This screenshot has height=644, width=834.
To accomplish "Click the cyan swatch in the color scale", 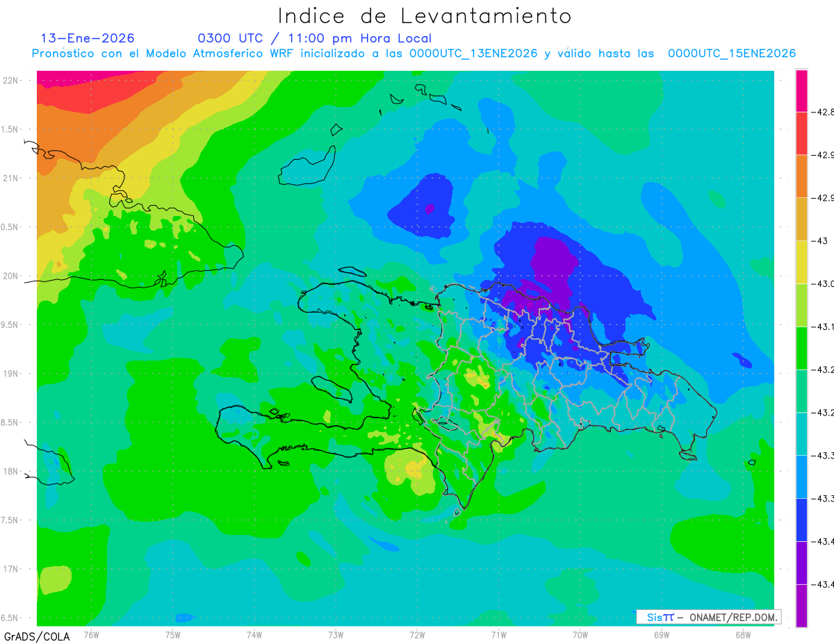I will pyautogui.click(x=801, y=434).
